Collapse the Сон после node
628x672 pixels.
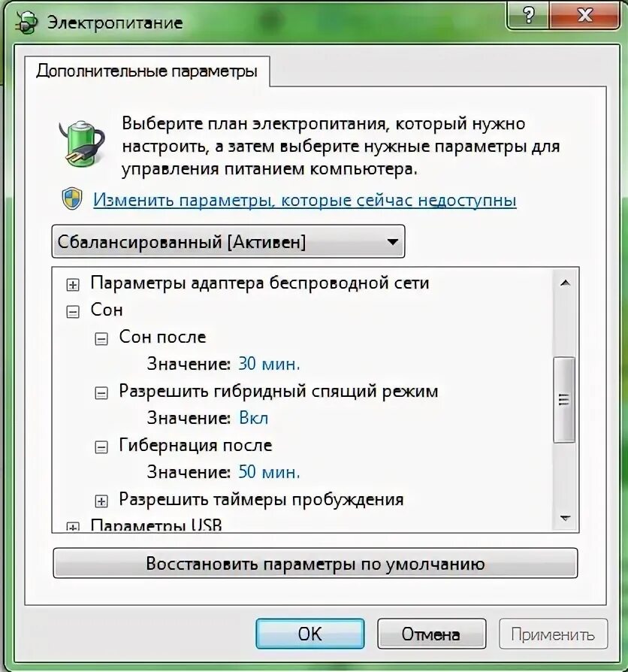click(101, 339)
